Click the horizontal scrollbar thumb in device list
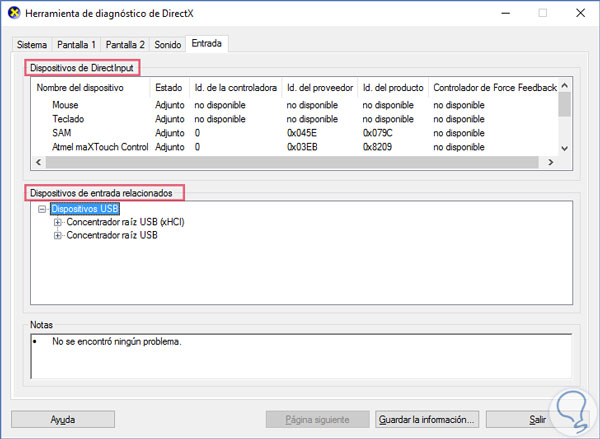 (x=292, y=162)
